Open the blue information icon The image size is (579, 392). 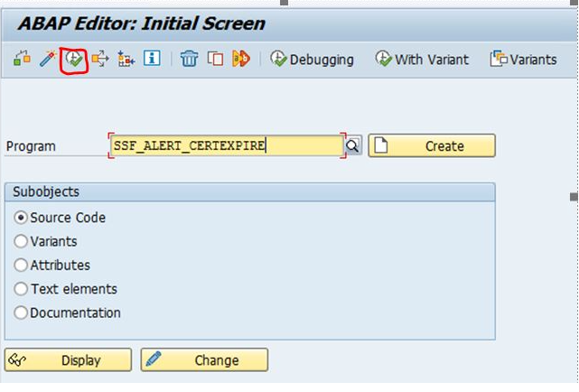click(x=152, y=60)
